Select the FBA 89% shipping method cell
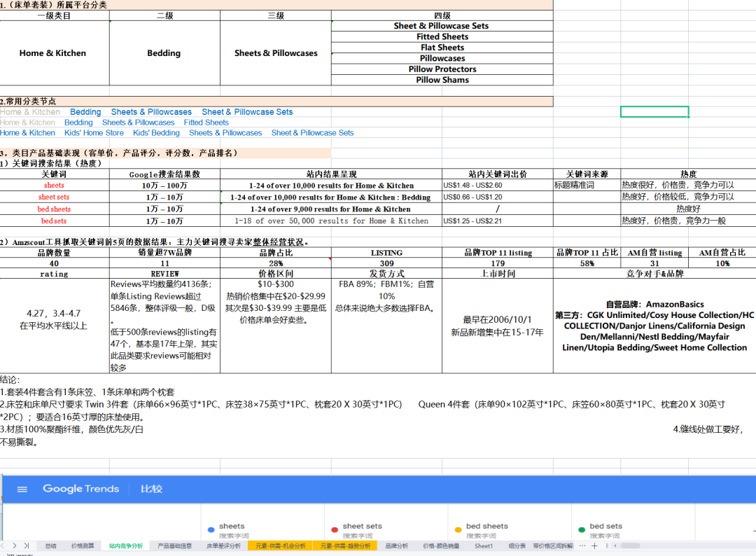The image size is (756, 556). (386, 326)
